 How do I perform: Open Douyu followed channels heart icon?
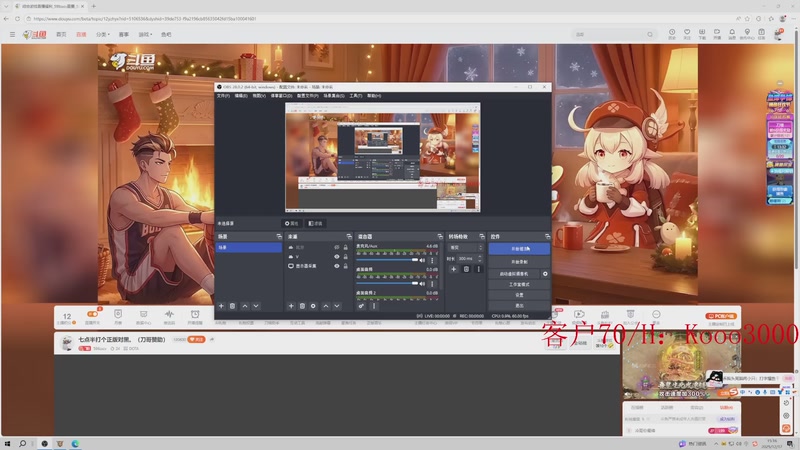tap(687, 34)
